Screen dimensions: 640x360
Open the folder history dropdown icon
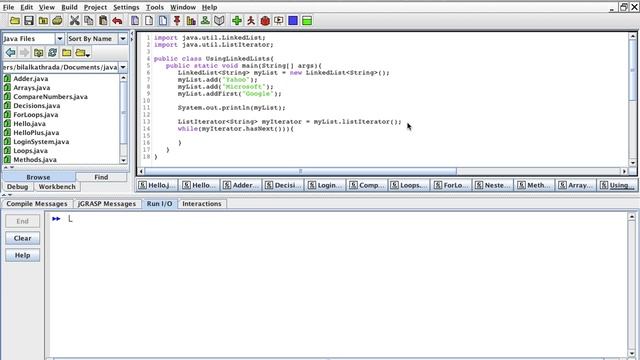(82, 53)
